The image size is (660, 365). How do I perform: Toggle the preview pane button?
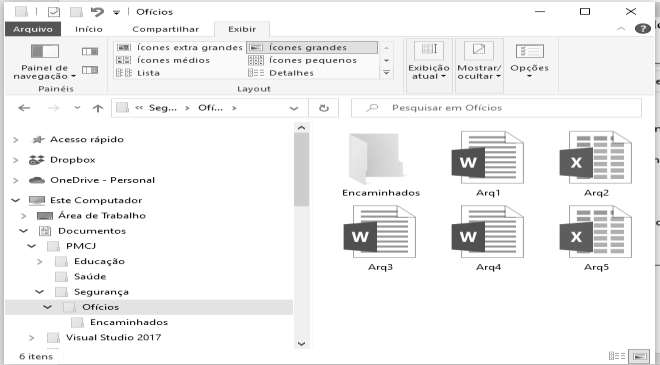pyautogui.click(x=90, y=51)
